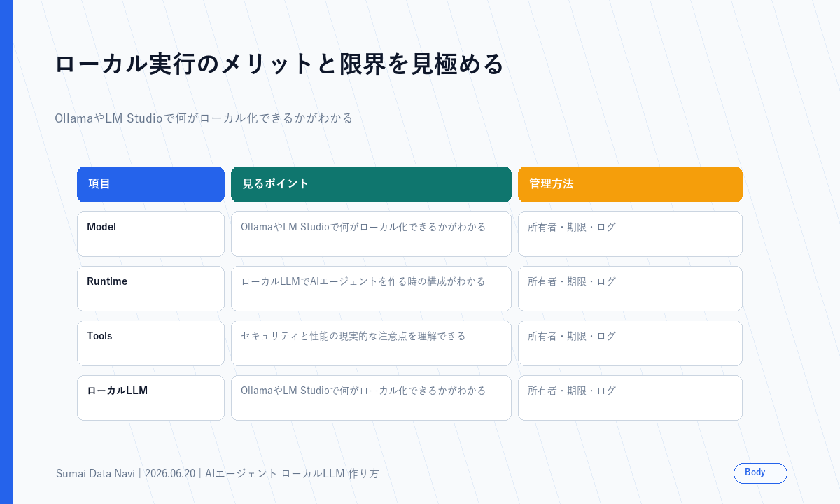Select the 管理方法 column header

(630, 184)
